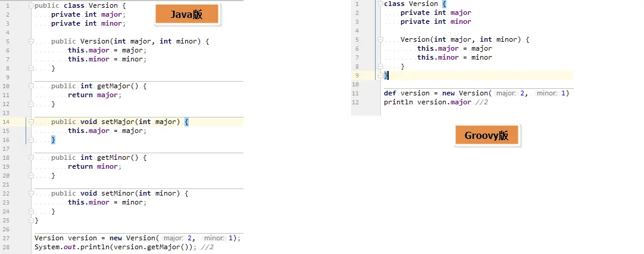
Task: Click the Java fold-end marker on line 16
Action: coord(31,140)
